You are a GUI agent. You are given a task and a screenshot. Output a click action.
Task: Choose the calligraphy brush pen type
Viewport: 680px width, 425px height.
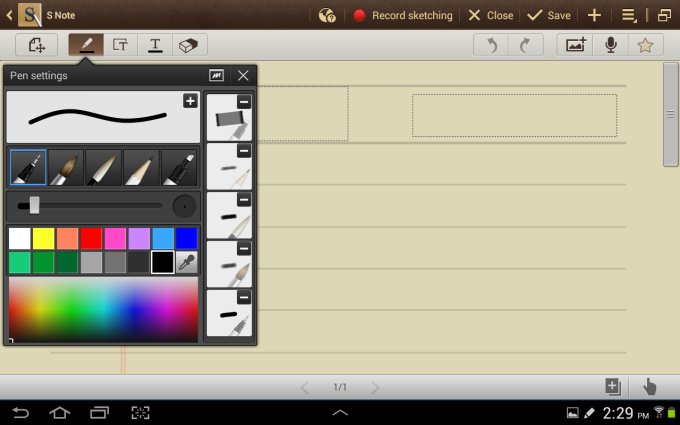[x=103, y=167]
